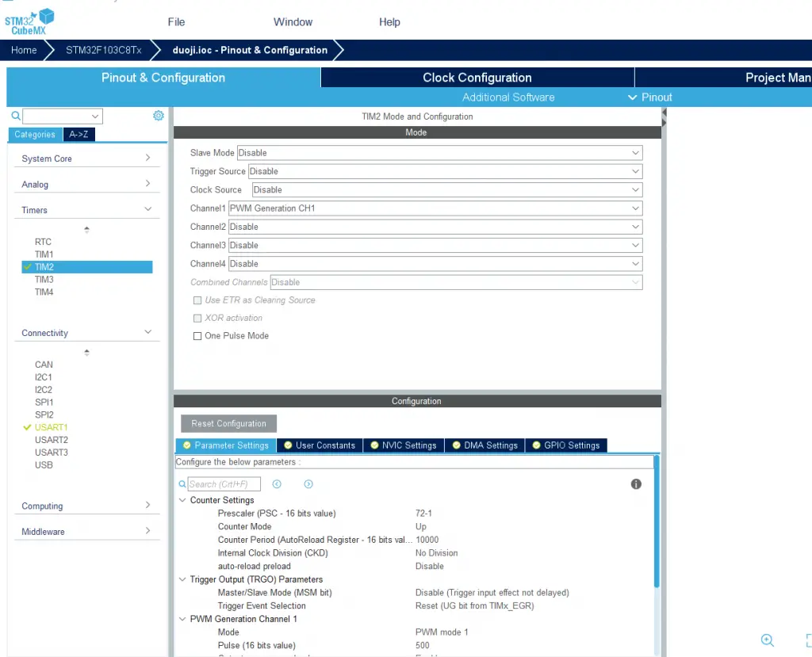Open the Channel1 PWM Generation CH1 dropdown
Image resolution: width=812 pixels, height=657 pixels.
(435, 208)
